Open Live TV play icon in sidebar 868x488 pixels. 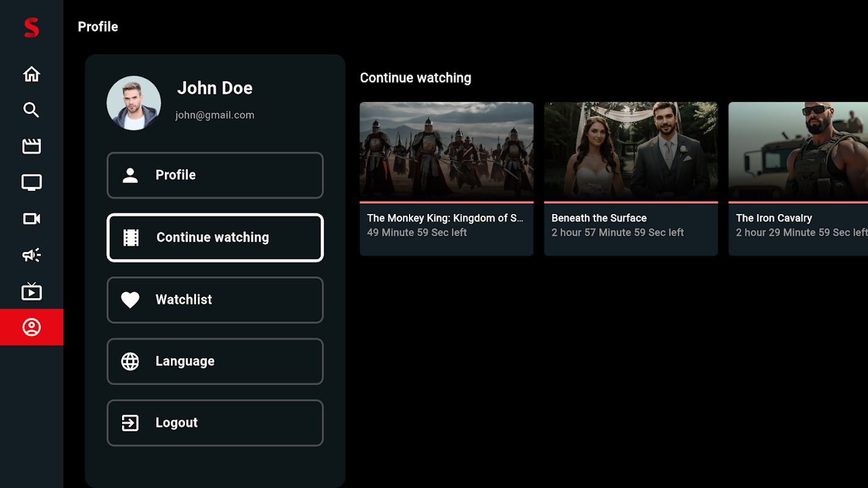click(32, 292)
